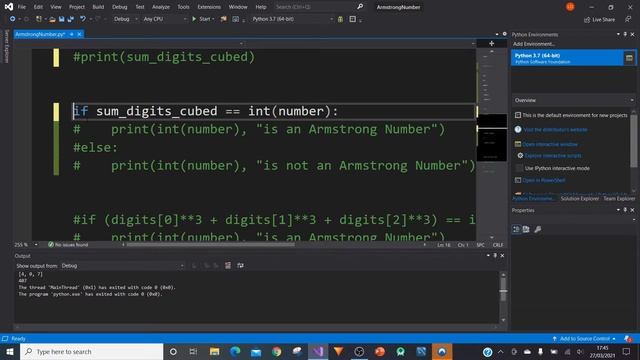The width and height of the screenshot is (640, 360).
Task: Click the Navigate Backward toolbar button
Action: click(x=12, y=19)
